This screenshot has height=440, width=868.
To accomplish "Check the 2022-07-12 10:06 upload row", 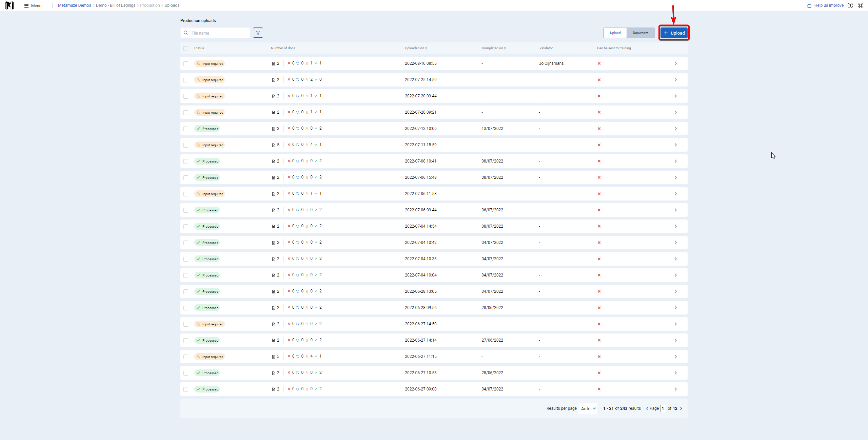I will tap(186, 129).
